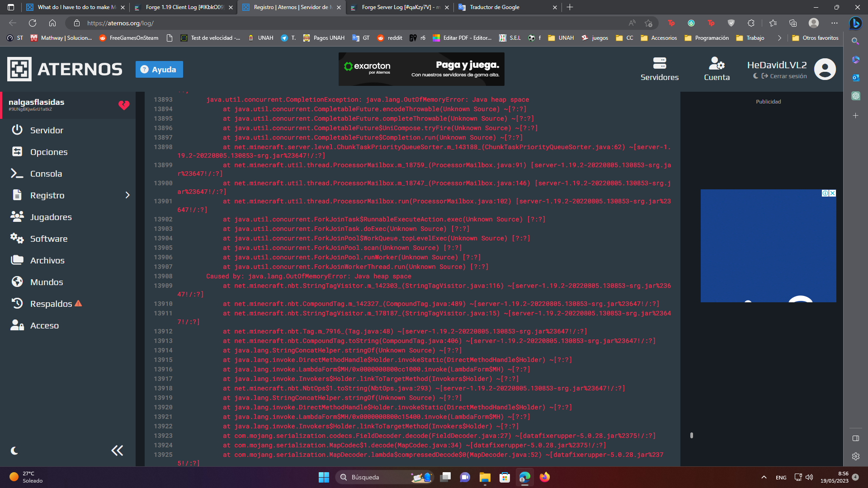Switch to Traductor de Google tab
Viewport: 868px width, 488px height.
(x=508, y=7)
